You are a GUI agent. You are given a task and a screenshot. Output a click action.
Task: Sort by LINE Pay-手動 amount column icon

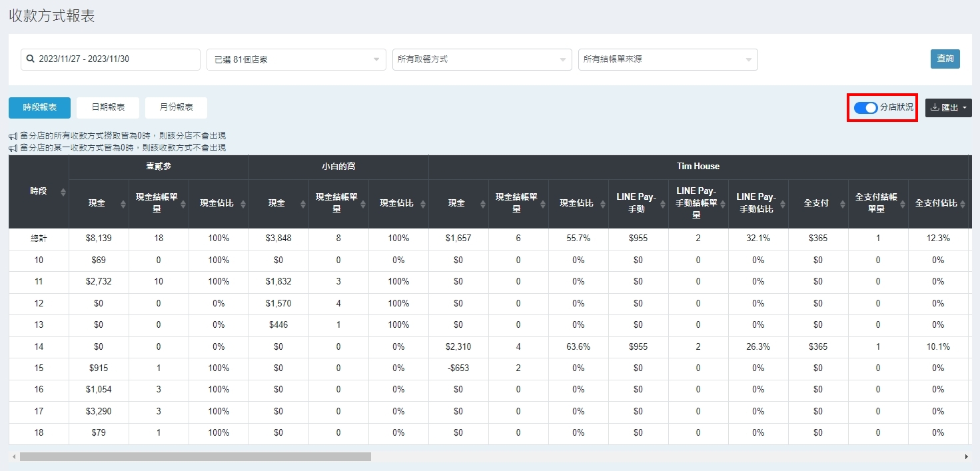pos(663,204)
